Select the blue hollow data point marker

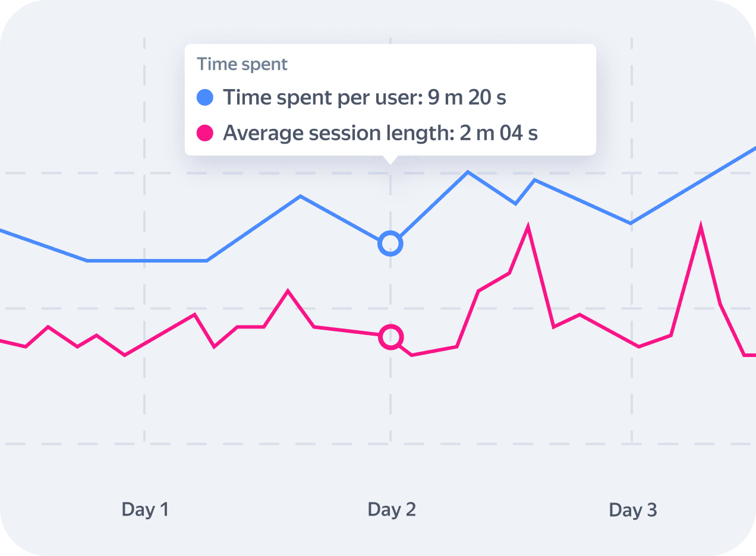(x=390, y=244)
